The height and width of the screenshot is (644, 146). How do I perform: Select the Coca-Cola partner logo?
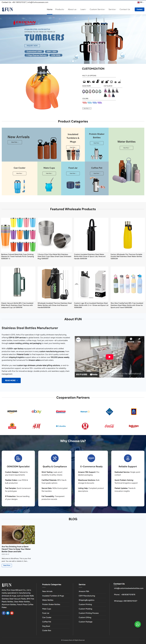coord(109,426)
